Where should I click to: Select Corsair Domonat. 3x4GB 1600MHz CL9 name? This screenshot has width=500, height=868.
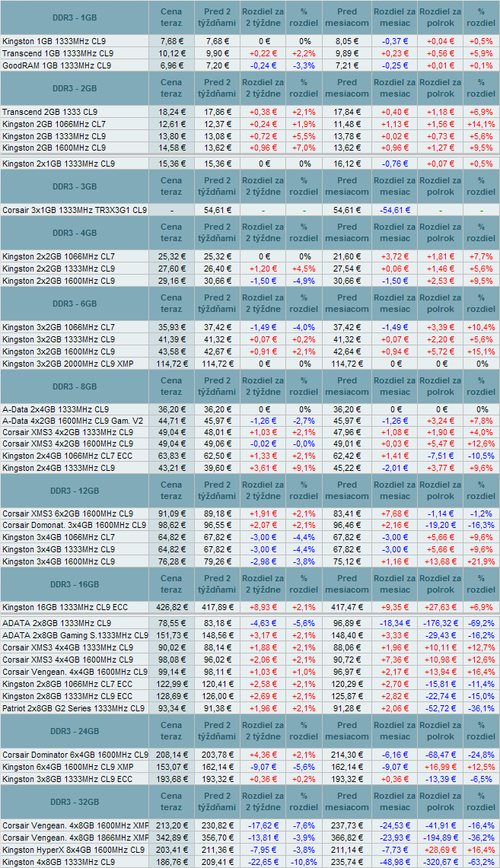74,525
